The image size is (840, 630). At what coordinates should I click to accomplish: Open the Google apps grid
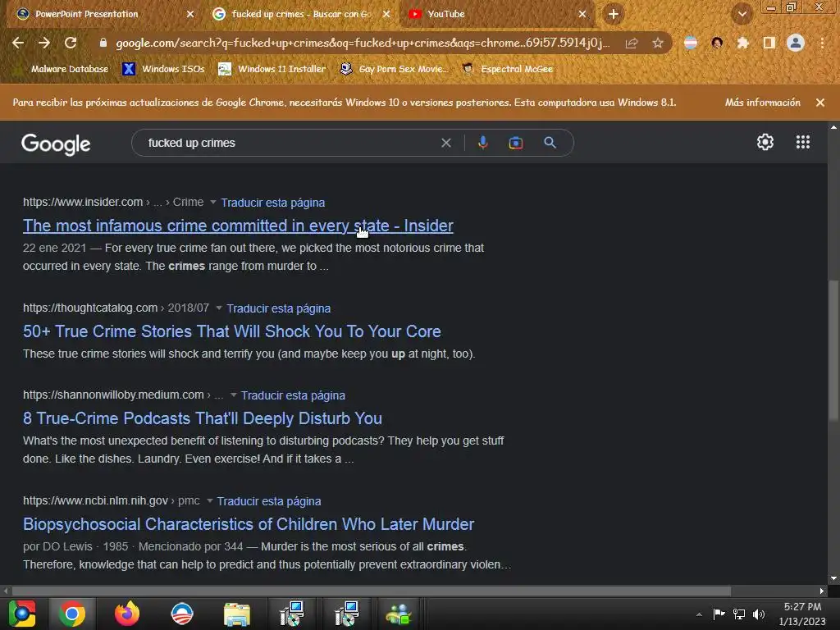click(802, 142)
